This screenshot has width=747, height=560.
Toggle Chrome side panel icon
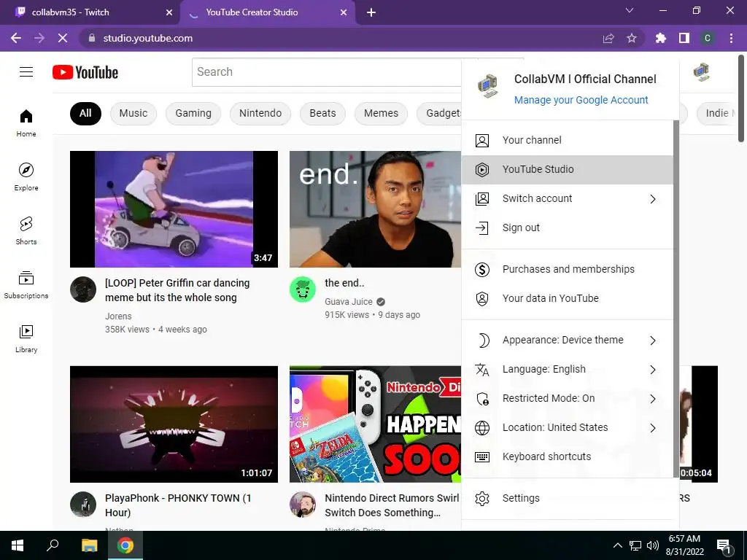coord(684,38)
